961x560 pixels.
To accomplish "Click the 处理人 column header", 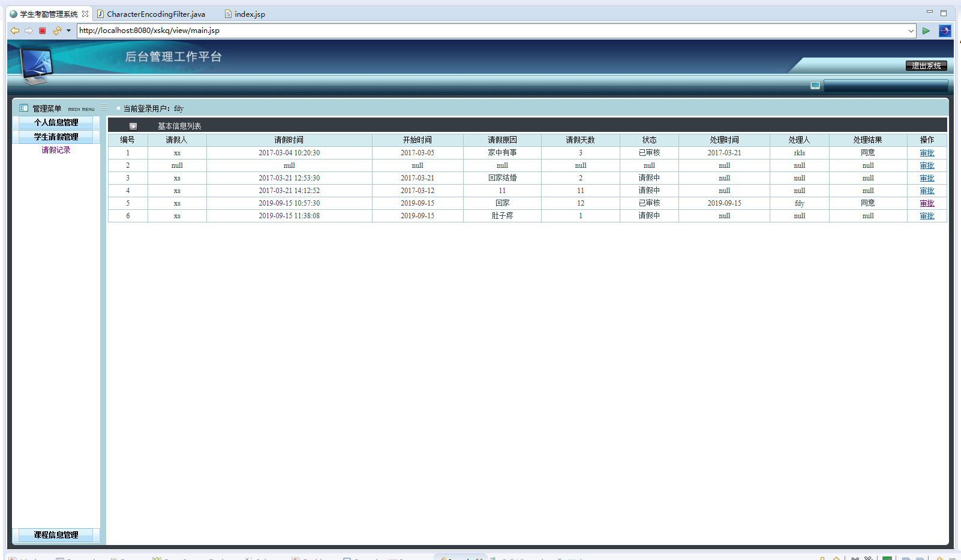I will point(800,140).
